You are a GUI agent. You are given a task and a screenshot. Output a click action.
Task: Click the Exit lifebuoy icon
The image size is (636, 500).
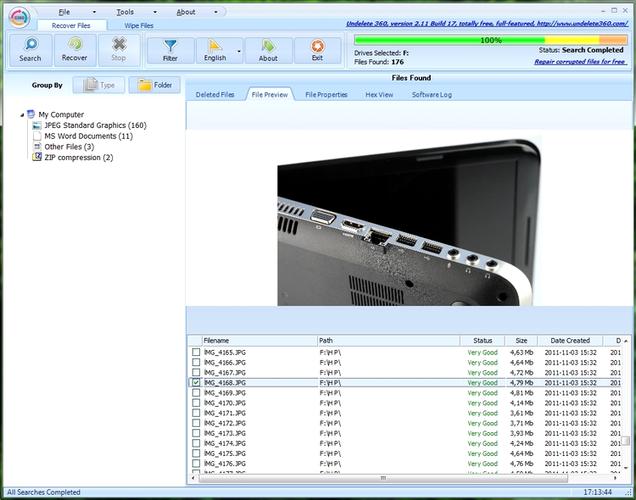pos(317,46)
